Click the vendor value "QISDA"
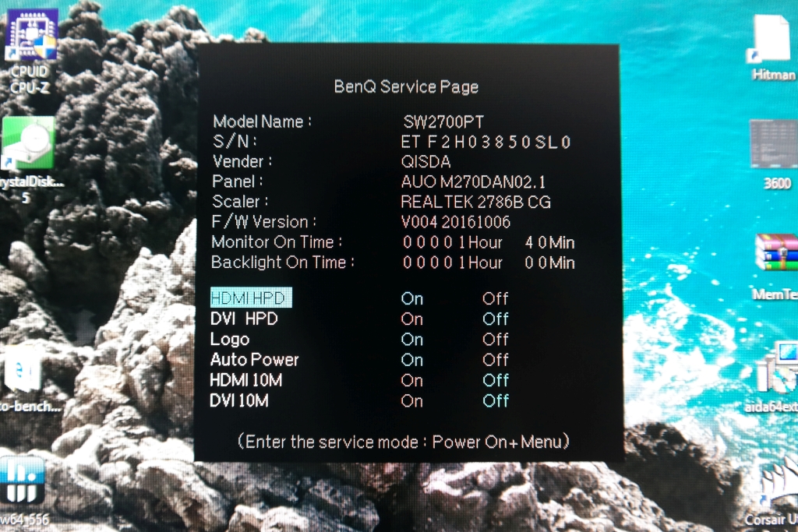Screen dimensions: 798x532 click(426, 162)
